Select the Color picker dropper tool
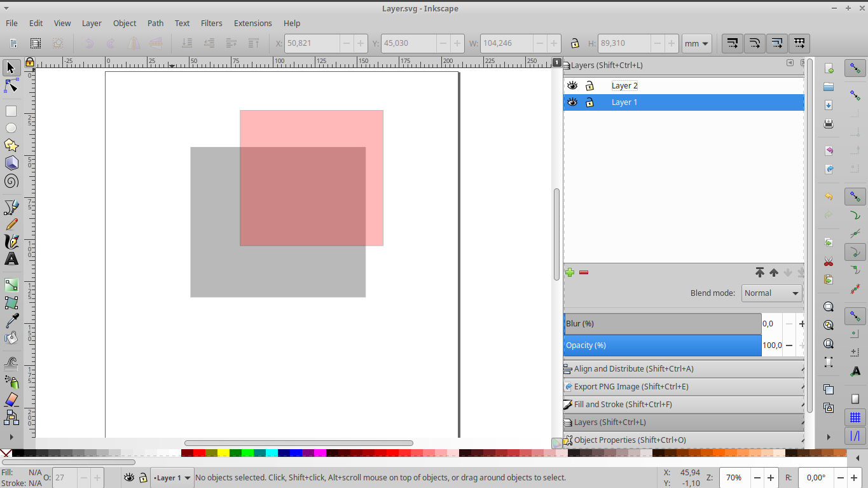The width and height of the screenshot is (868, 488). [x=11, y=320]
